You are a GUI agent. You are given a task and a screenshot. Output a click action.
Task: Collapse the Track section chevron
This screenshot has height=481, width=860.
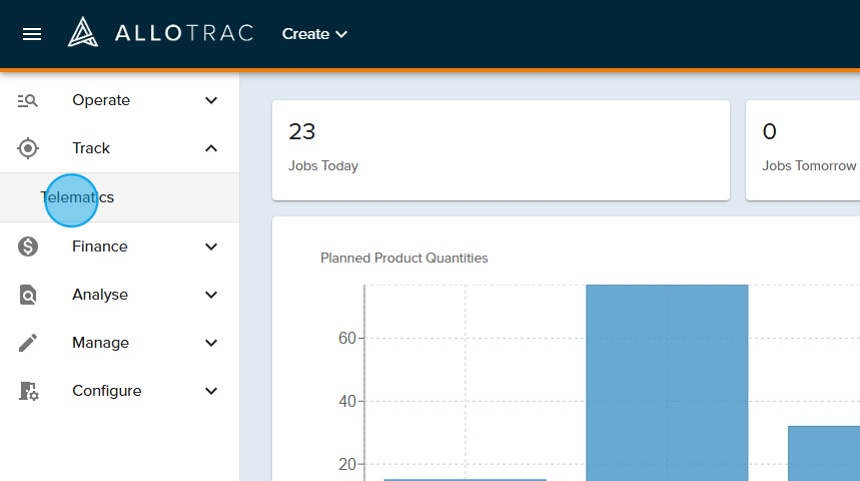211,148
